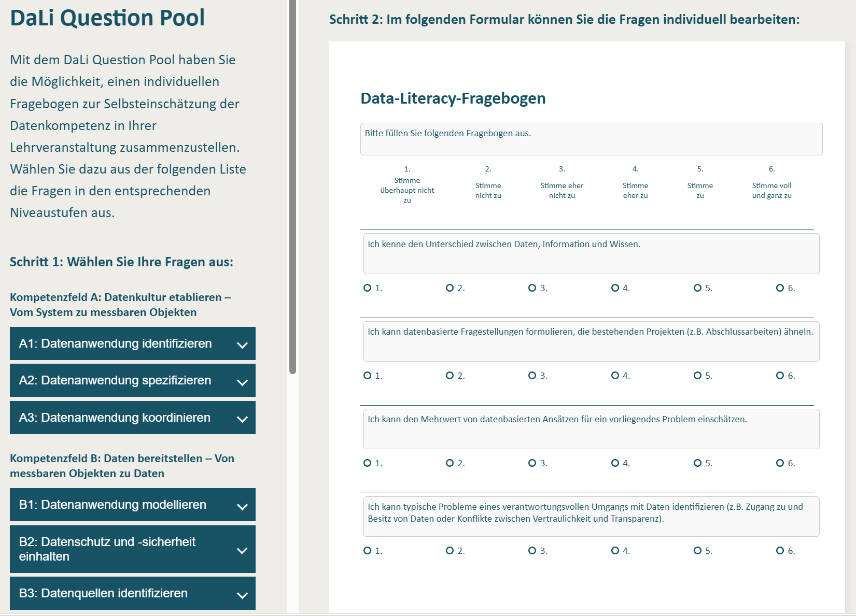Click the 'Data-Literacy-Fragebogen' heading
This screenshot has width=856, height=616.
point(453,98)
